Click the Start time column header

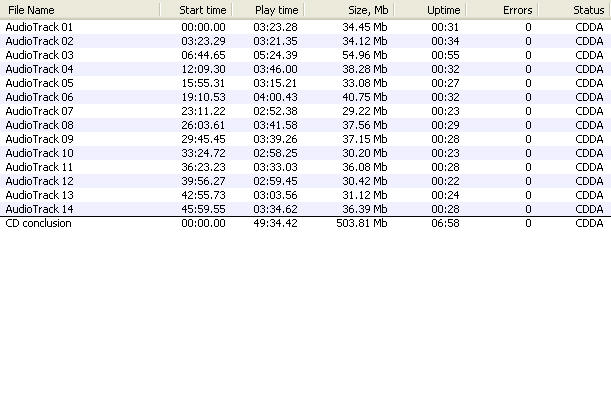click(x=202, y=9)
